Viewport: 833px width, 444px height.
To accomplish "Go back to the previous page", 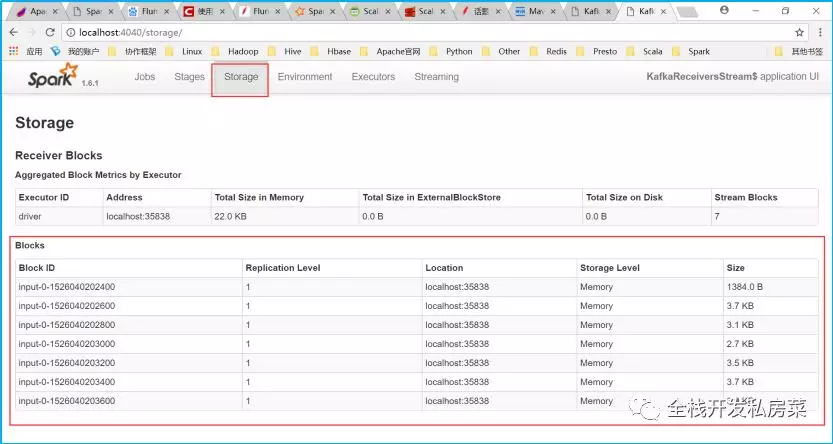I will (14, 32).
